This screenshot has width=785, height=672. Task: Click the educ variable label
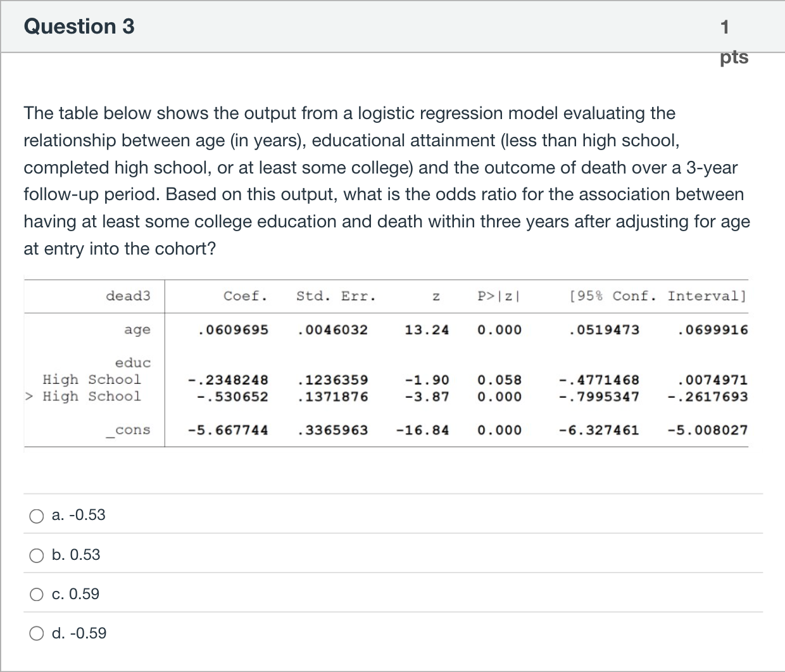click(x=133, y=363)
